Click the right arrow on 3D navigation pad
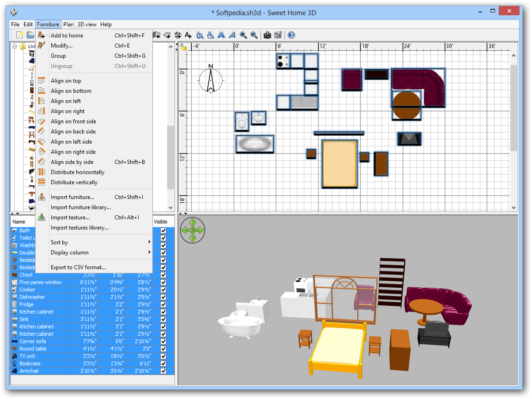The image size is (532, 399). (200, 230)
